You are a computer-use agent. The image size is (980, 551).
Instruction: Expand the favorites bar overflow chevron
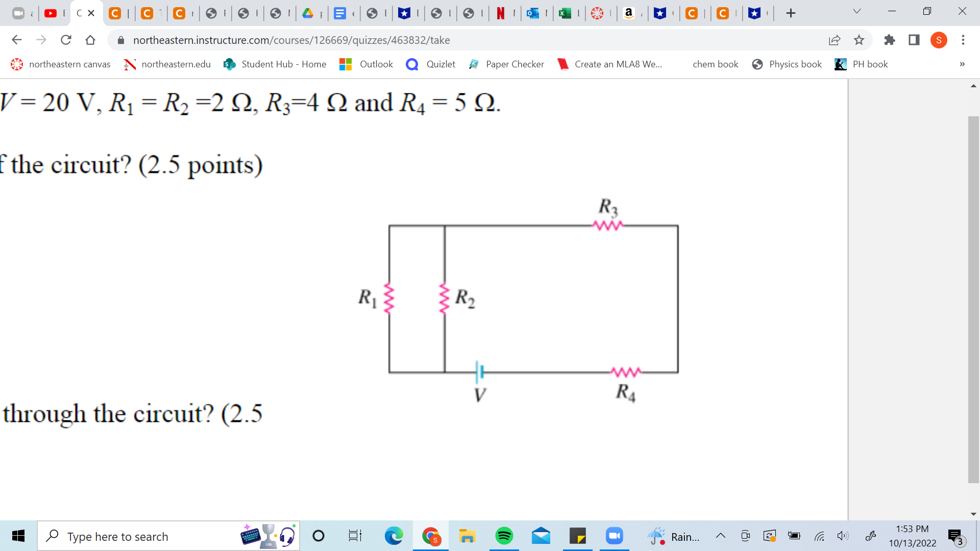(962, 64)
